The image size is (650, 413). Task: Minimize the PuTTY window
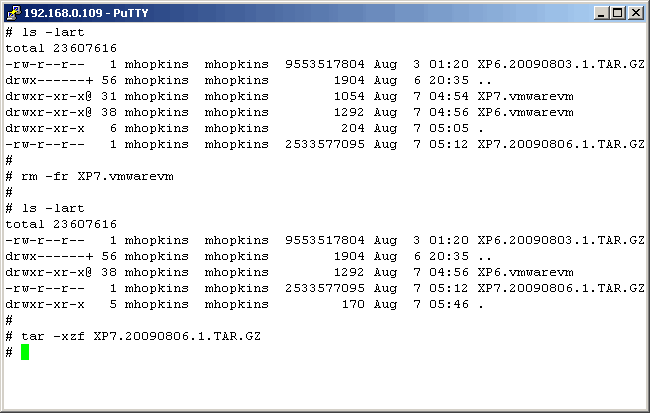pyautogui.click(x=602, y=13)
